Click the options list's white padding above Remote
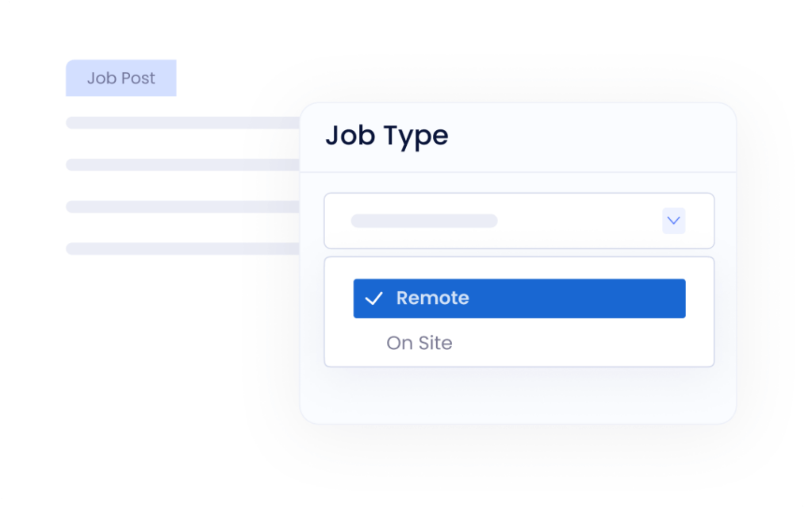 pos(519,267)
